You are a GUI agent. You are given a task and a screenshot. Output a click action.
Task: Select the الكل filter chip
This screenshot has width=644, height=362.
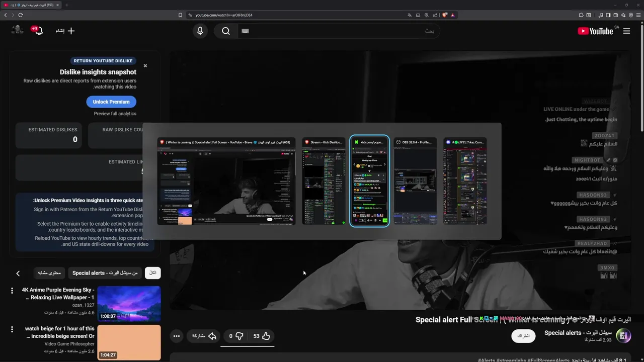click(x=153, y=273)
